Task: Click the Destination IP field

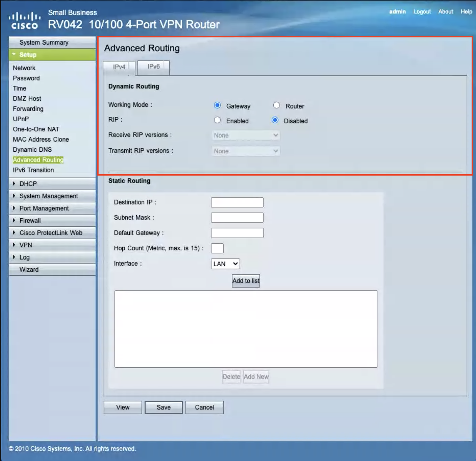Action: click(237, 202)
